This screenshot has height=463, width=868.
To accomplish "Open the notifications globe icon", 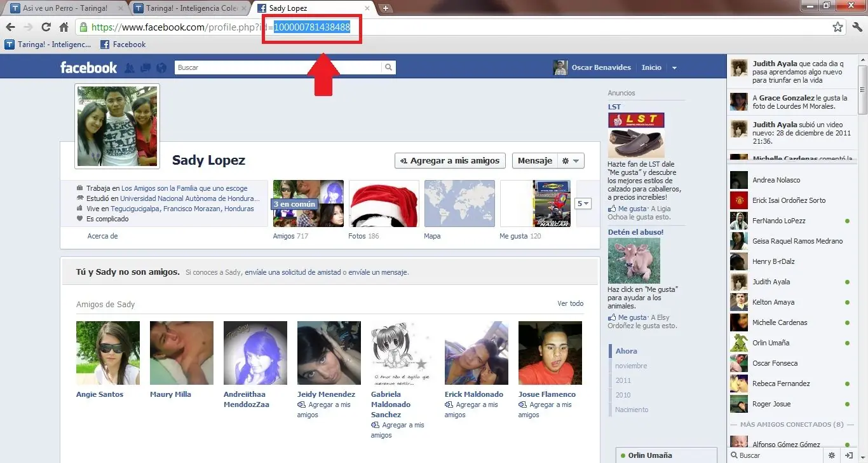I will (161, 67).
